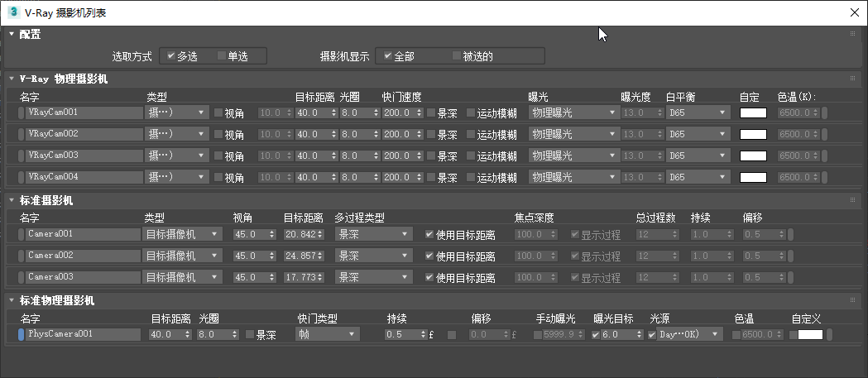Screen dimensions: 868x378
Task: Toggle 视角 checkbox for VRayCam001
Action: 218,112
